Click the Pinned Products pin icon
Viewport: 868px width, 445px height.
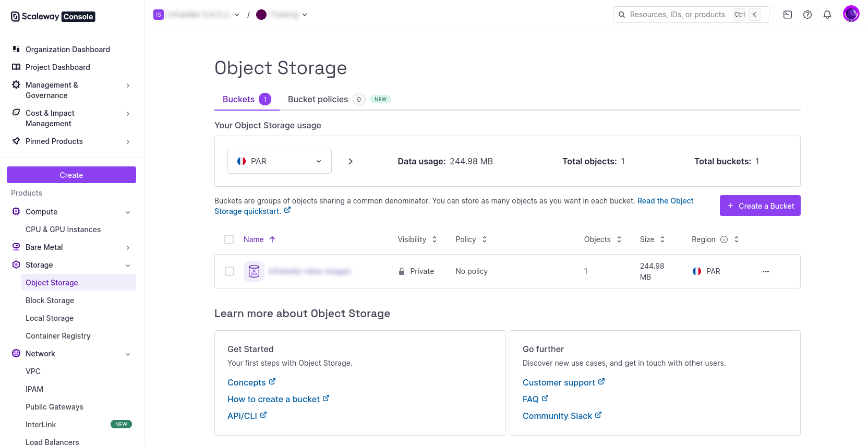pyautogui.click(x=16, y=141)
